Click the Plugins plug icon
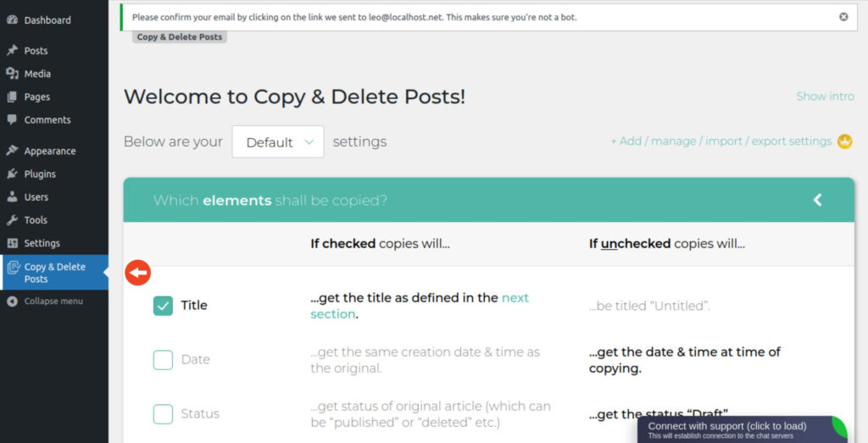The height and width of the screenshot is (443, 868). tap(12, 174)
